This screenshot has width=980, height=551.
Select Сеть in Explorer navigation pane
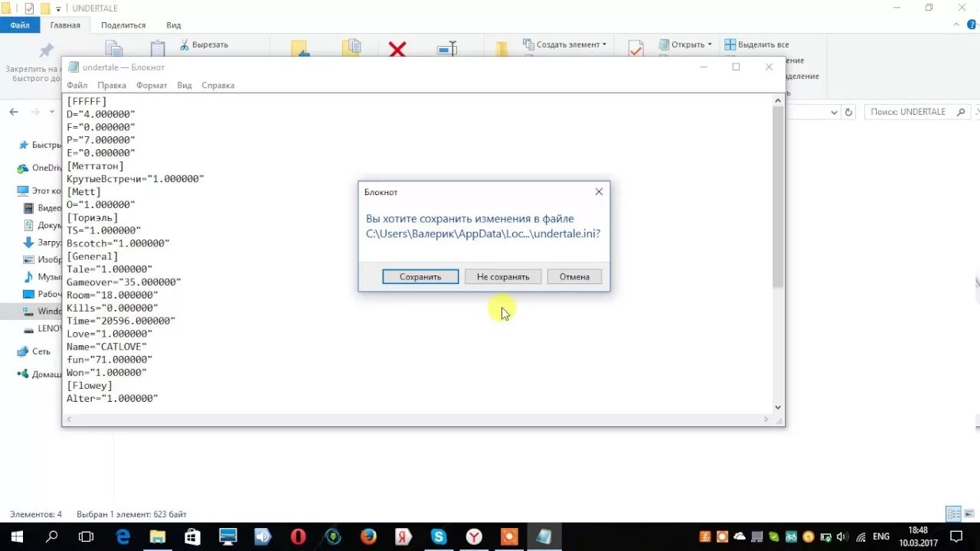click(34, 351)
